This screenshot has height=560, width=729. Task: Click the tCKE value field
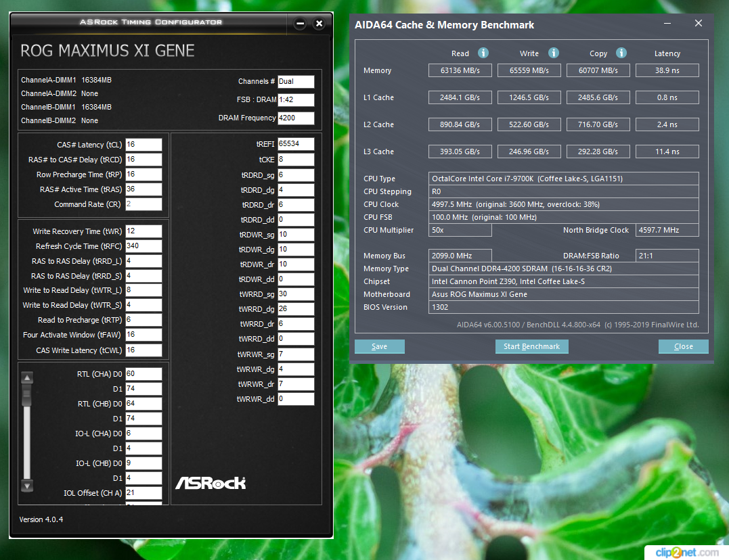[296, 160]
